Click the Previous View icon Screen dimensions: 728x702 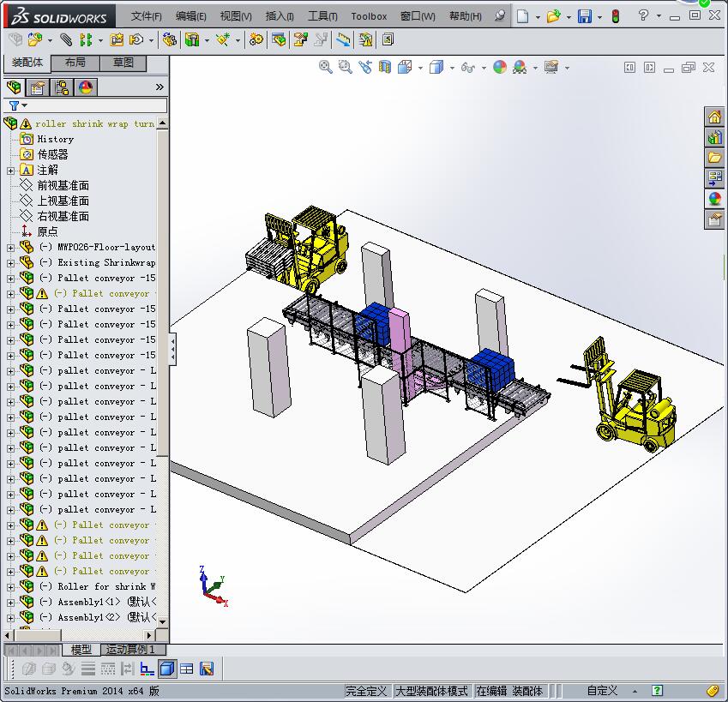click(x=365, y=67)
